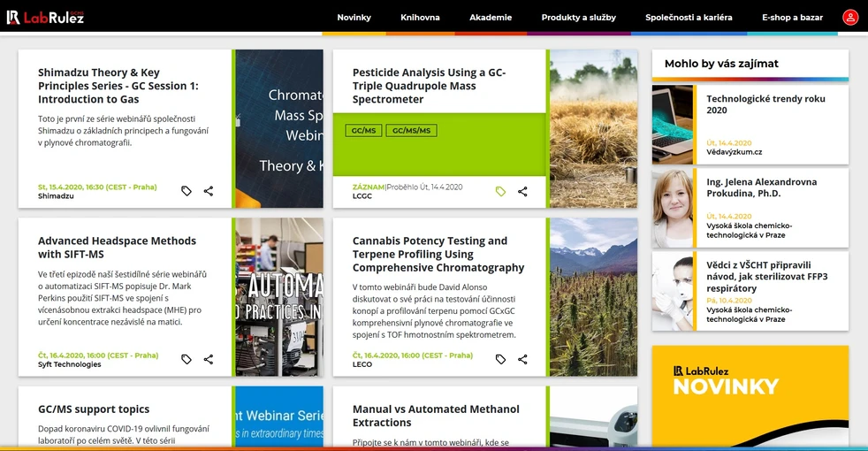Select the GC/MS tag

[363, 130]
